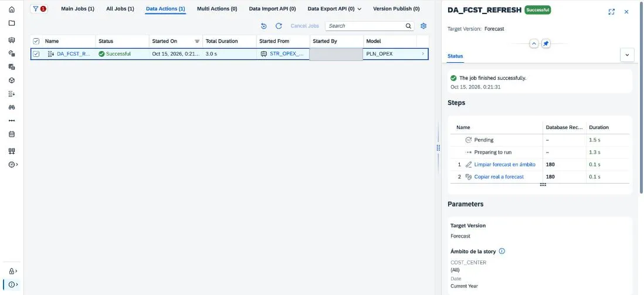Open the STR_OPEX_ story link

click(287, 54)
